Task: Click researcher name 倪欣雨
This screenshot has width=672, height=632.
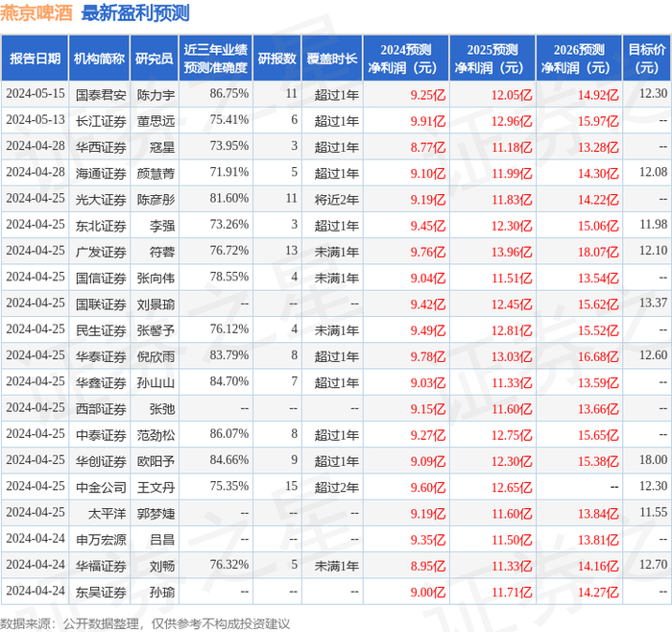Action: 156,356
